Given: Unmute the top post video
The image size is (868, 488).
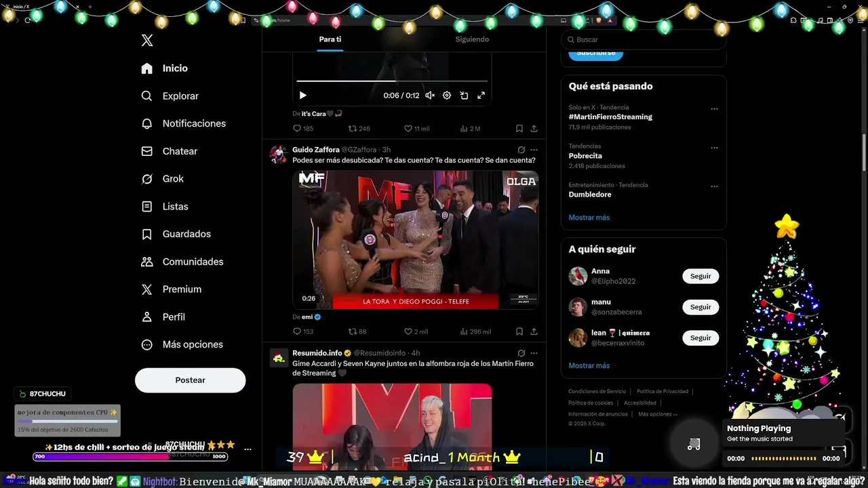Looking at the screenshot, I should [x=430, y=96].
